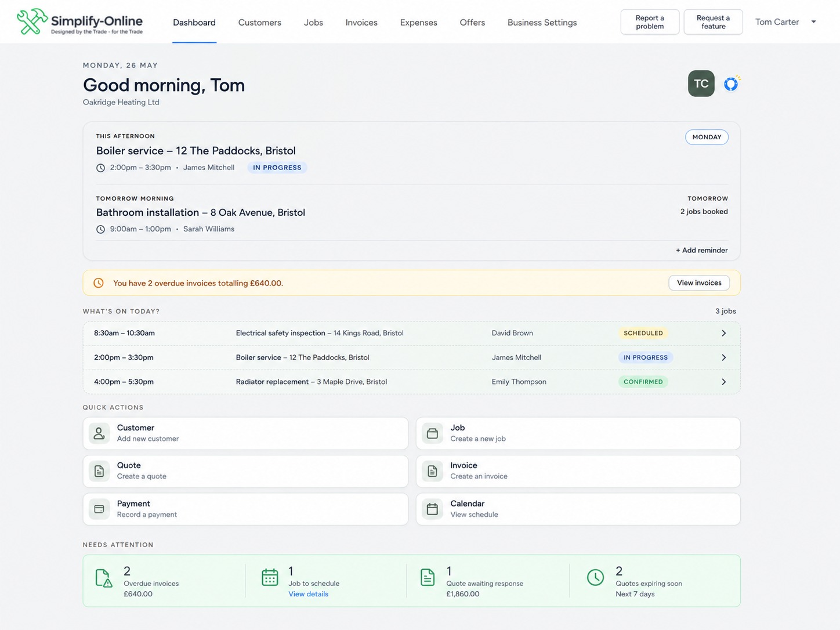Click the Next 7 days text
This screenshot has height=630, width=840.
pos(635,594)
